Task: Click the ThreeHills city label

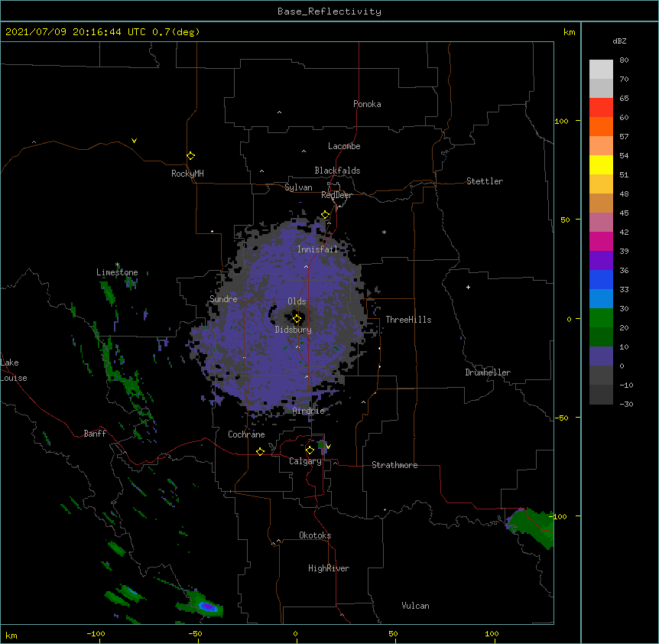Action: pyautogui.click(x=408, y=320)
